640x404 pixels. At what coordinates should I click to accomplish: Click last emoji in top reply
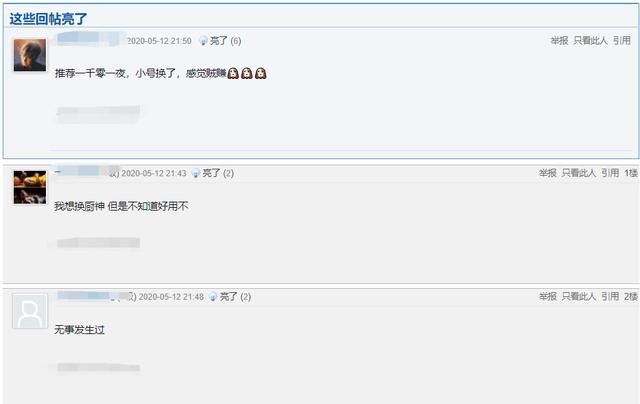[261, 73]
